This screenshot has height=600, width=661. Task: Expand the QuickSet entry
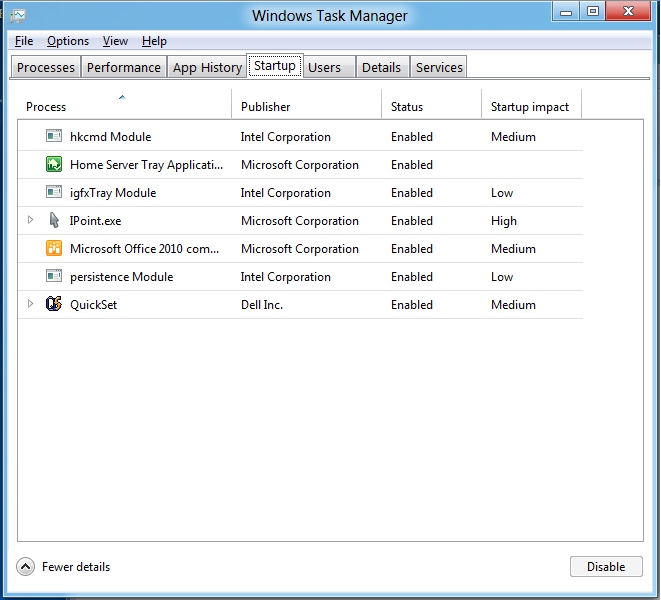pyautogui.click(x=30, y=304)
